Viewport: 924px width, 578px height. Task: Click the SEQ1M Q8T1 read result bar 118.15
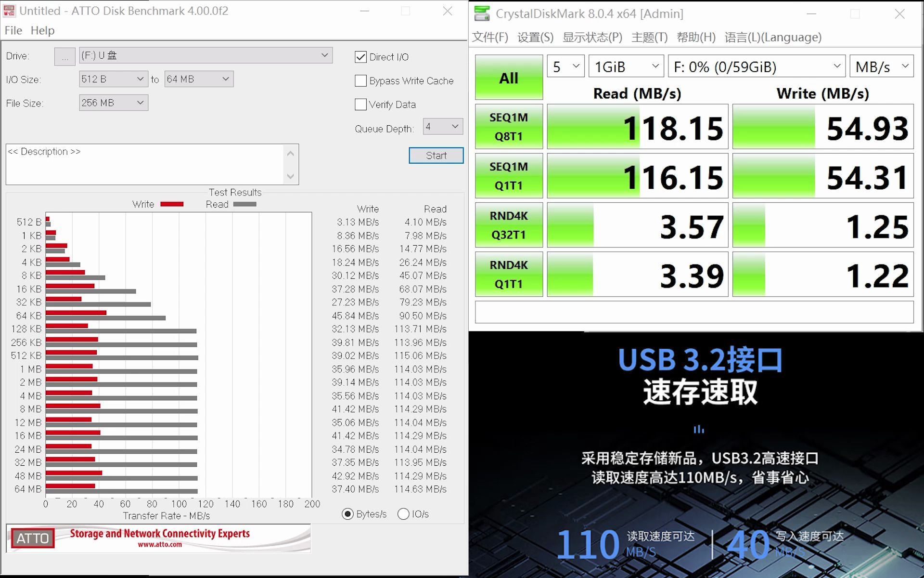pyautogui.click(x=638, y=127)
